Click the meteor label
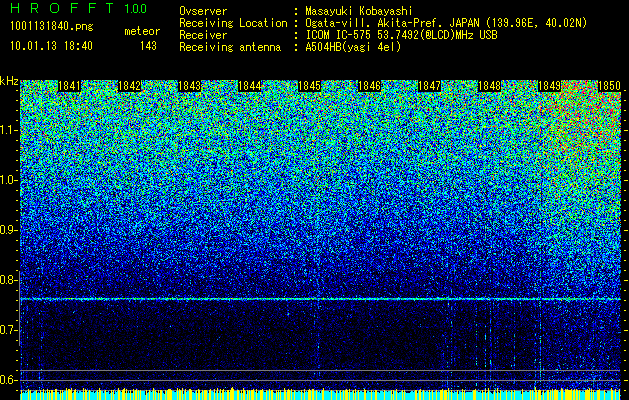The image size is (629, 400). (142, 31)
